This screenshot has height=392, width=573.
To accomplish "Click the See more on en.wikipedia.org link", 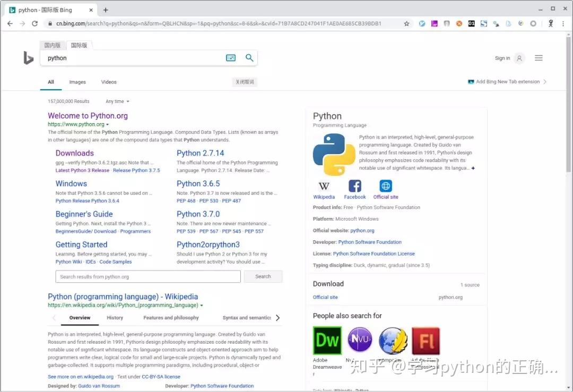I will [x=81, y=377].
